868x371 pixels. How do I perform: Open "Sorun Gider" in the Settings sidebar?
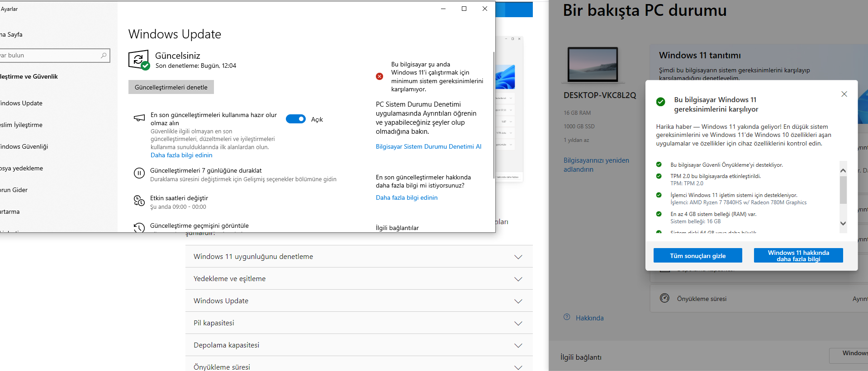pyautogui.click(x=14, y=190)
